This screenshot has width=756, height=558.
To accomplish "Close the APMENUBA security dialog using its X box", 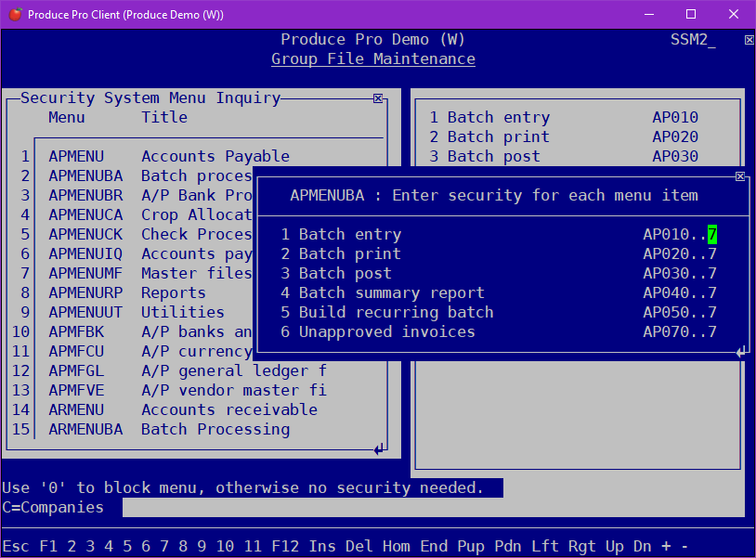I will point(740,176).
